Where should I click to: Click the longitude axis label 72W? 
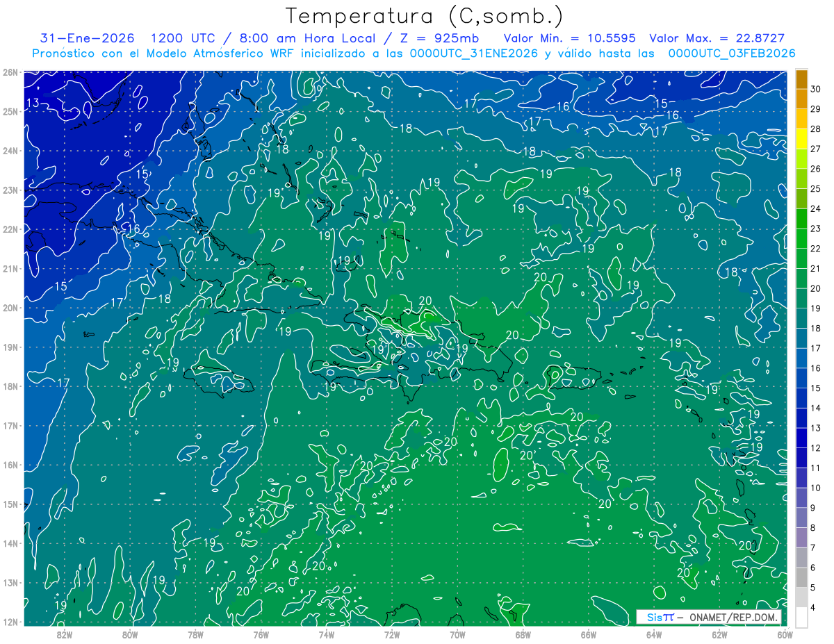[x=392, y=634]
